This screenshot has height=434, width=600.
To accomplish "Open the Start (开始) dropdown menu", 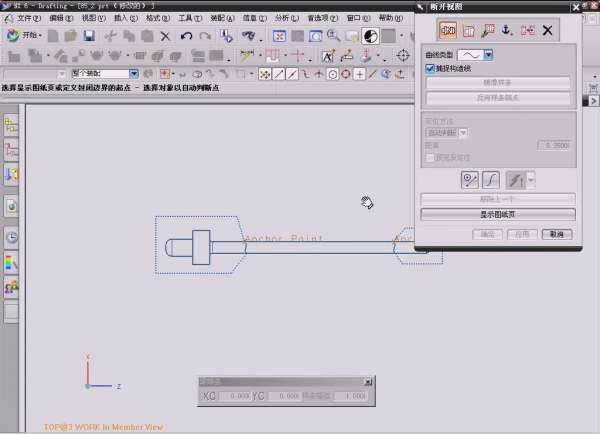I will click(x=26, y=36).
